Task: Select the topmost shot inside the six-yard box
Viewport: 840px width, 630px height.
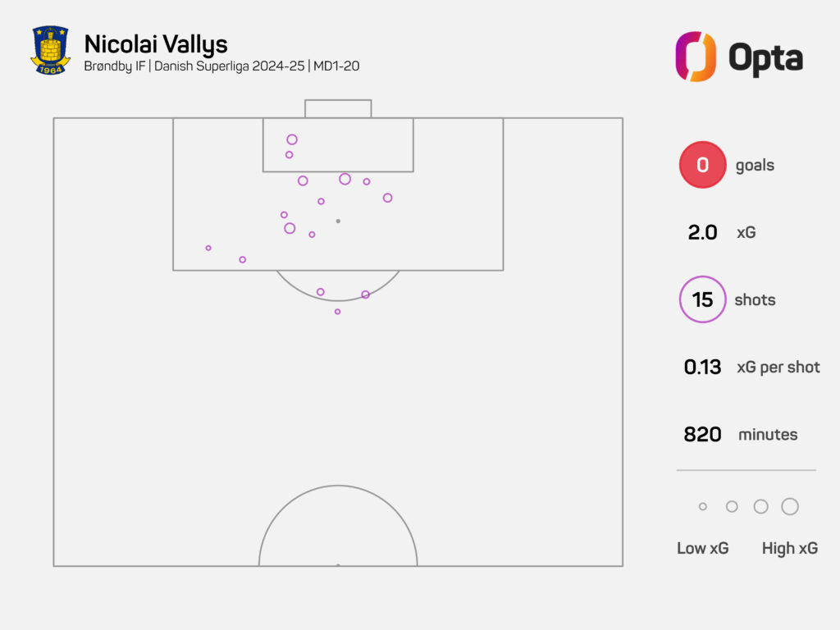Action: click(x=292, y=139)
